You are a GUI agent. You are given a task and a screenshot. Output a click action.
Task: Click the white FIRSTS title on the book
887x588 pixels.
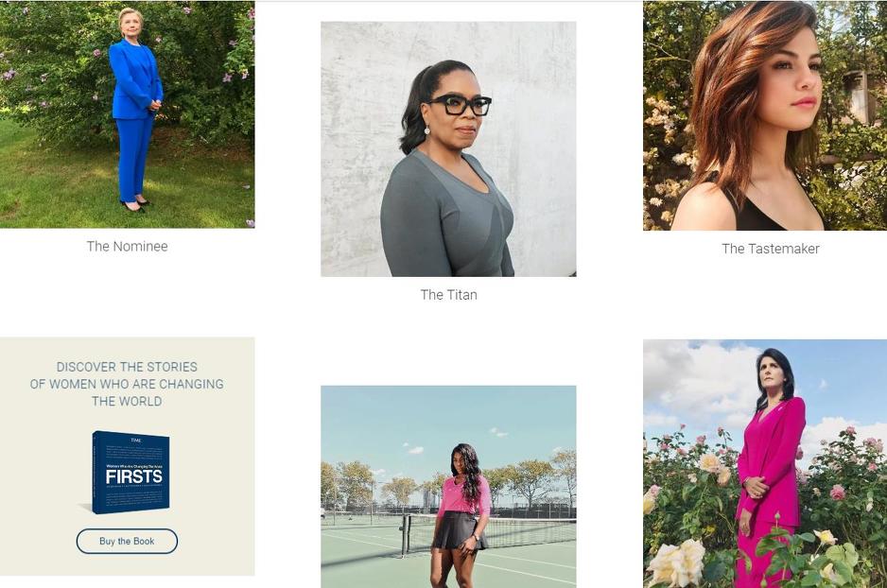point(134,476)
